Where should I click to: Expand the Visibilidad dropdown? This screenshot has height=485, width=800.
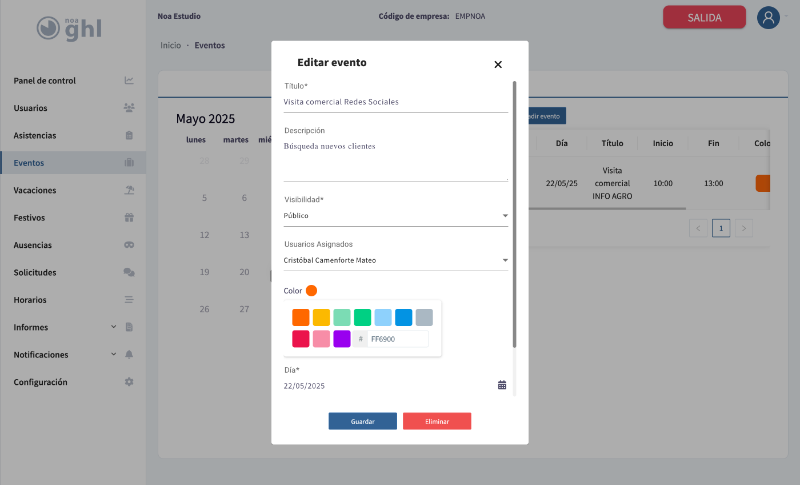click(x=504, y=215)
